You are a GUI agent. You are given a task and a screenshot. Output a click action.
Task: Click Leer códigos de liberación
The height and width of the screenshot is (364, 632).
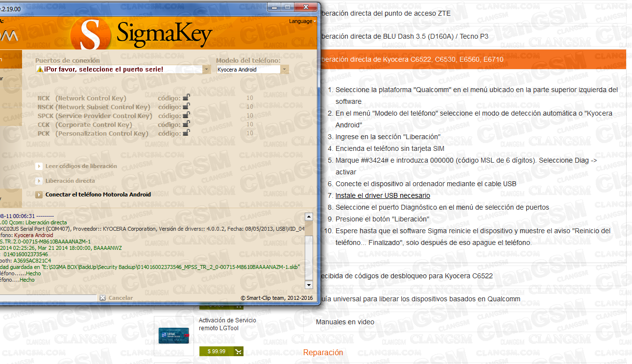coord(81,166)
